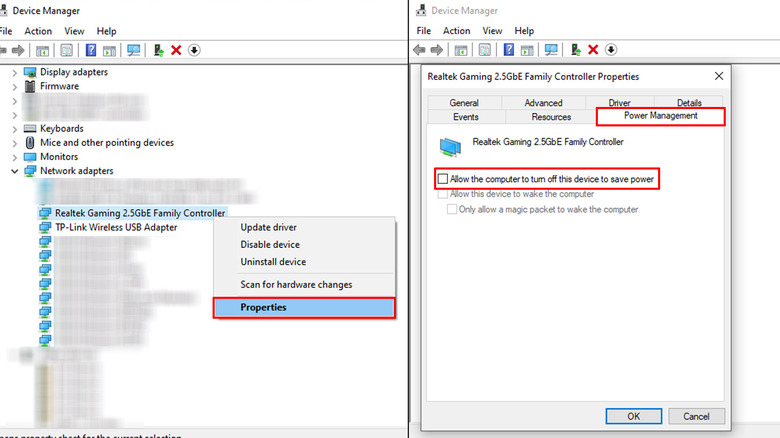
Task: Collapse Network adapters node
Action: point(14,171)
